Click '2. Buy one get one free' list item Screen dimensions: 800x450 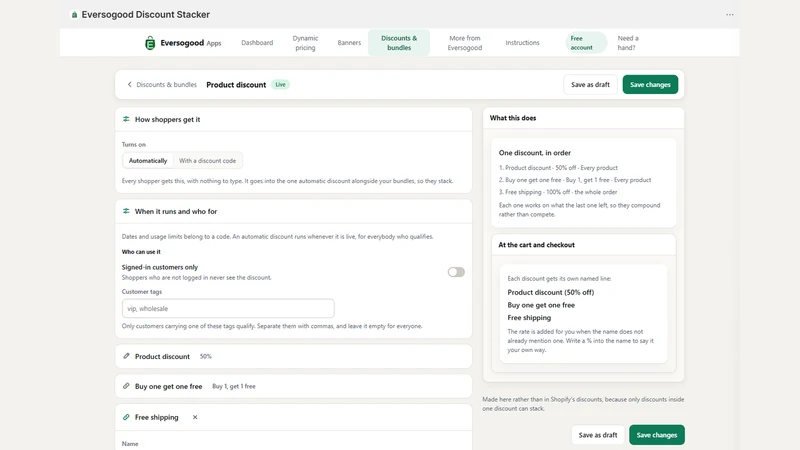pos(575,180)
